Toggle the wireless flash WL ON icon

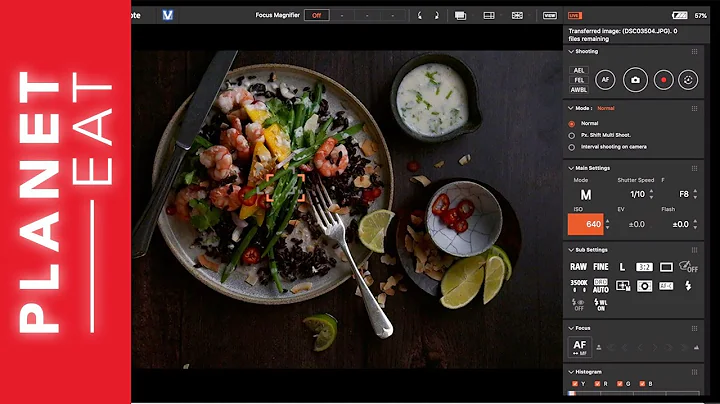(x=601, y=305)
